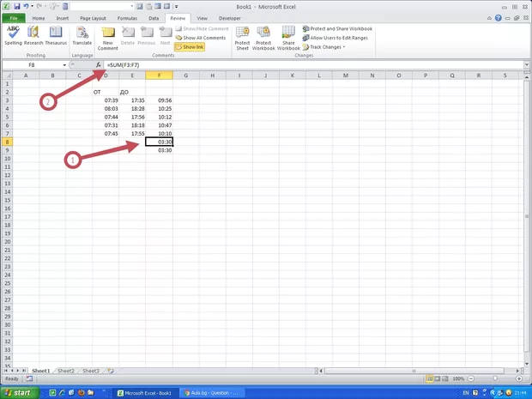This screenshot has width=532, height=399.
Task: Open the Name Box dropdown arrow
Action: pos(64,65)
